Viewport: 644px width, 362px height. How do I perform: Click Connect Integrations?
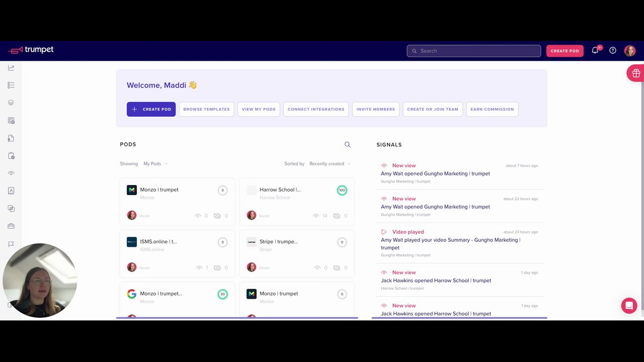[316, 109]
